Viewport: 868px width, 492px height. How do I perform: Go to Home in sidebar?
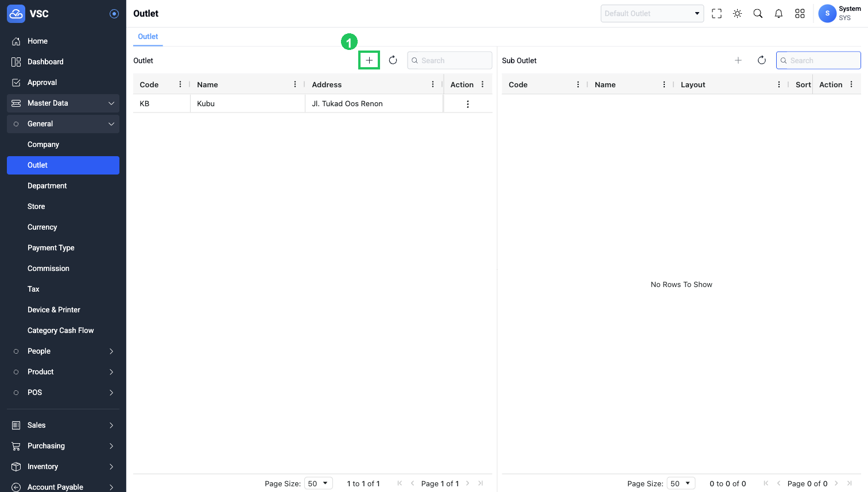[x=63, y=41]
